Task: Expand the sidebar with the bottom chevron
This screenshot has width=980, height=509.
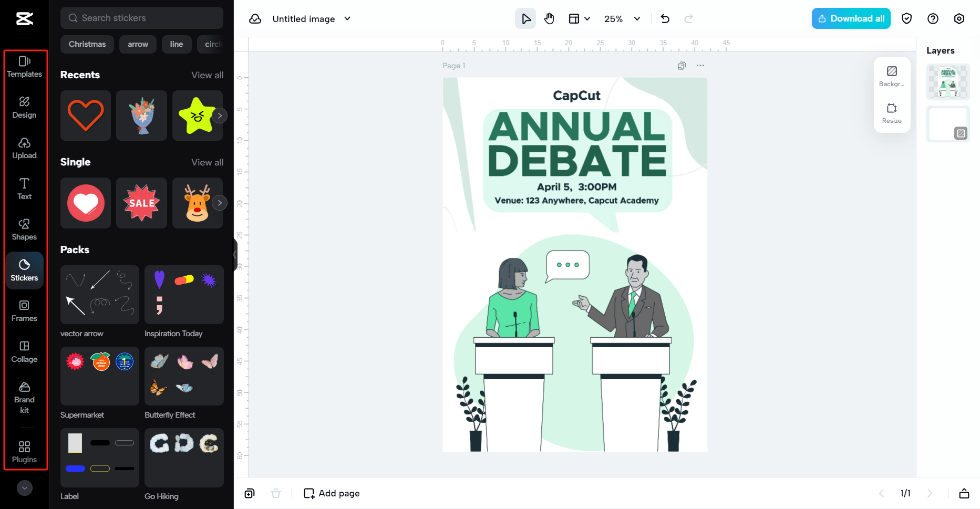Action: [x=24, y=488]
